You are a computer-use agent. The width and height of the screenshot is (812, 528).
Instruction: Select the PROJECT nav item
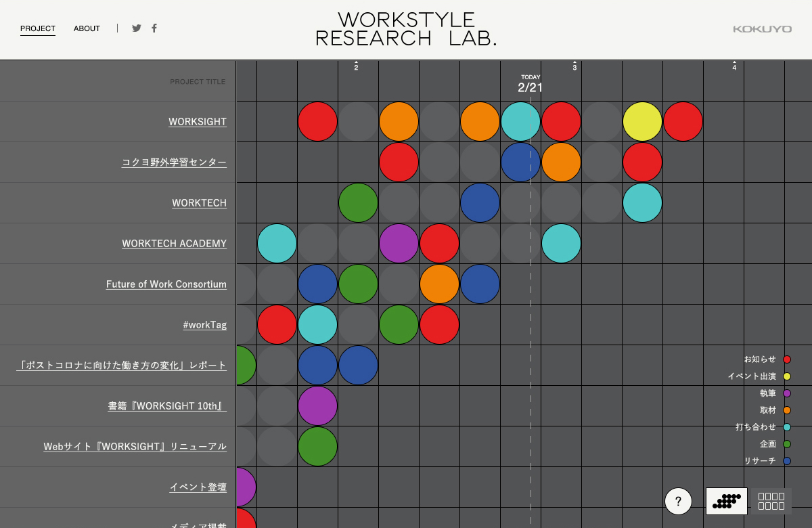click(38, 28)
